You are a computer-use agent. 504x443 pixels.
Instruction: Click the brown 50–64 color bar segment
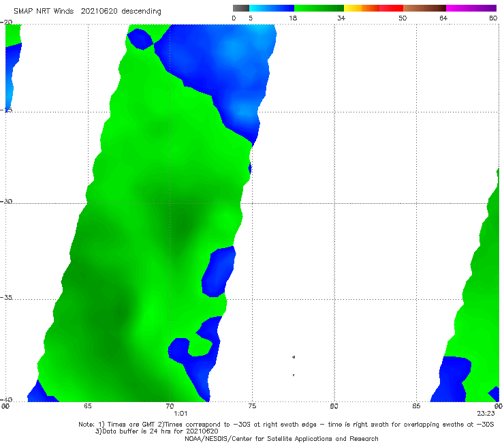(424, 8)
